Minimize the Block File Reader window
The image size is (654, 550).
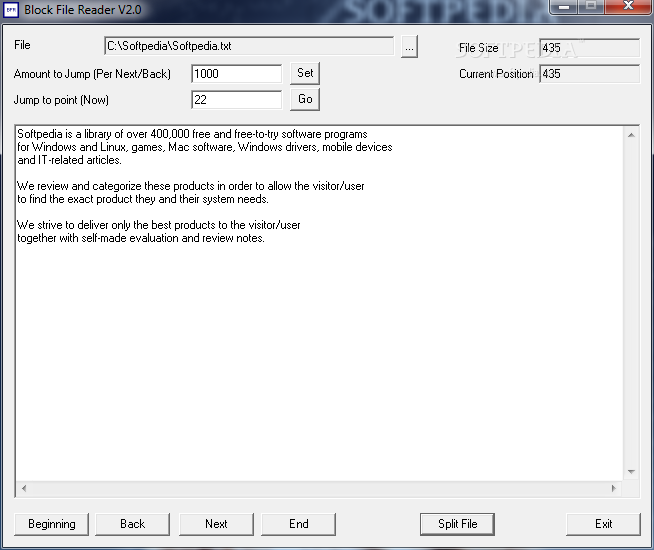(x=563, y=6)
